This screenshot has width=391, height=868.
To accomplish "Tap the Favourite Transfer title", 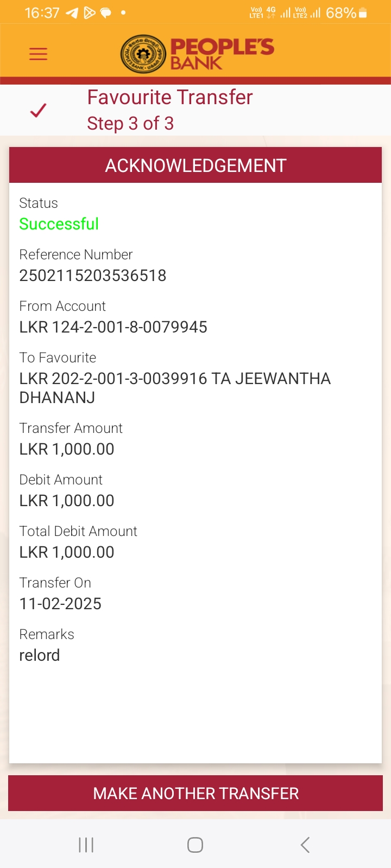I will [x=169, y=98].
